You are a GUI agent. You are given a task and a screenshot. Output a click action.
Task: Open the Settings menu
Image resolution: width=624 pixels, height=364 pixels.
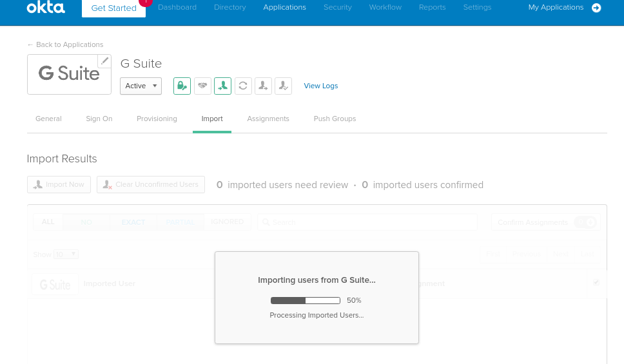(x=477, y=7)
